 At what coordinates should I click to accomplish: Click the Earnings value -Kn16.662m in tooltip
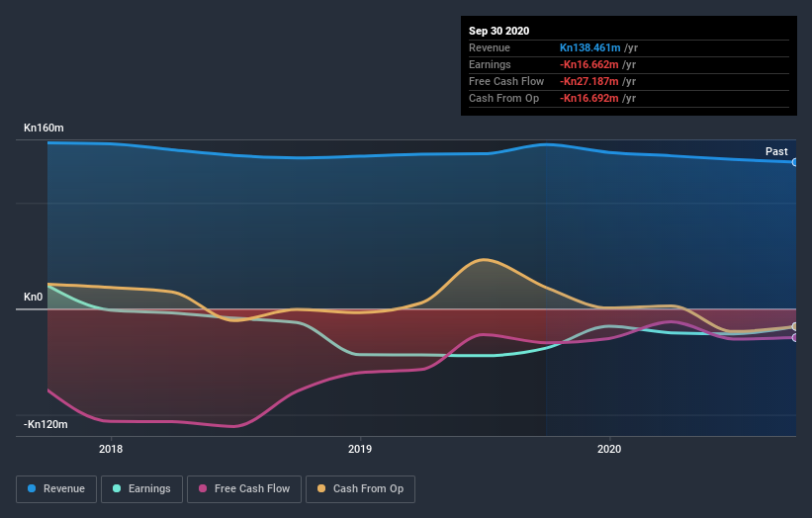point(588,64)
